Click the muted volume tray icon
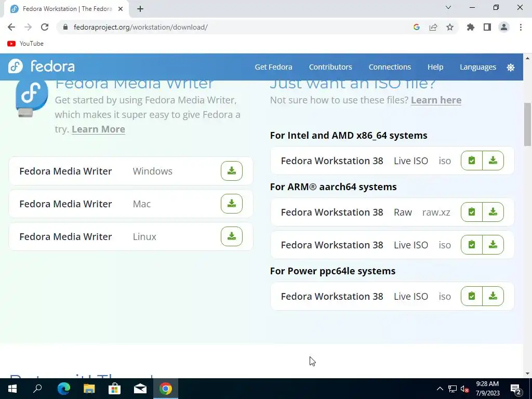 (465, 389)
